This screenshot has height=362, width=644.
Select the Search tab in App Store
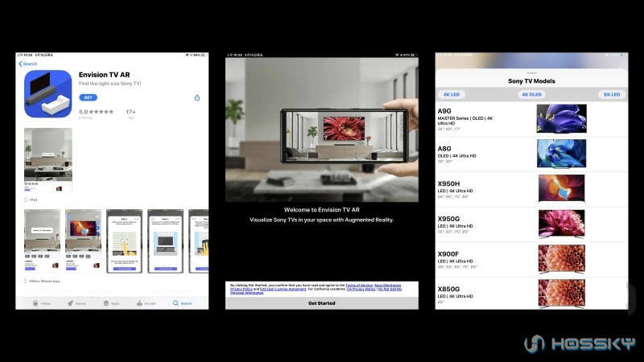183,303
